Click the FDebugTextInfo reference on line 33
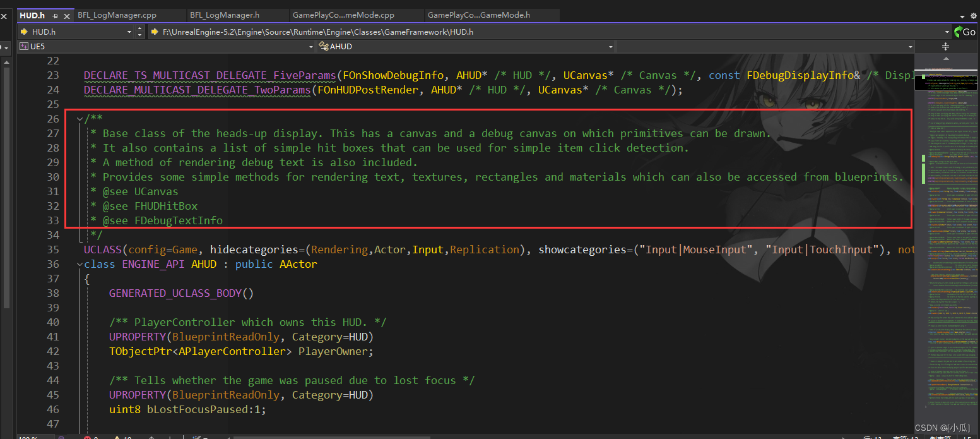 point(179,220)
